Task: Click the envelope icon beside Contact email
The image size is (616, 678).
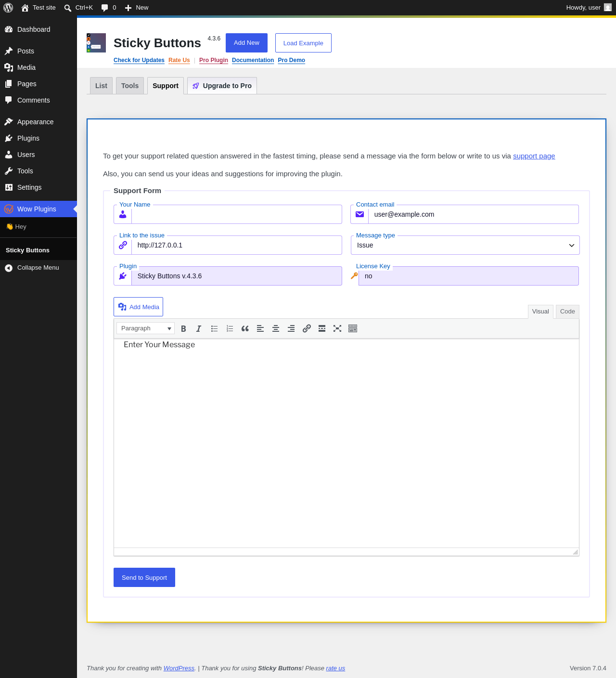Action: pos(359,214)
